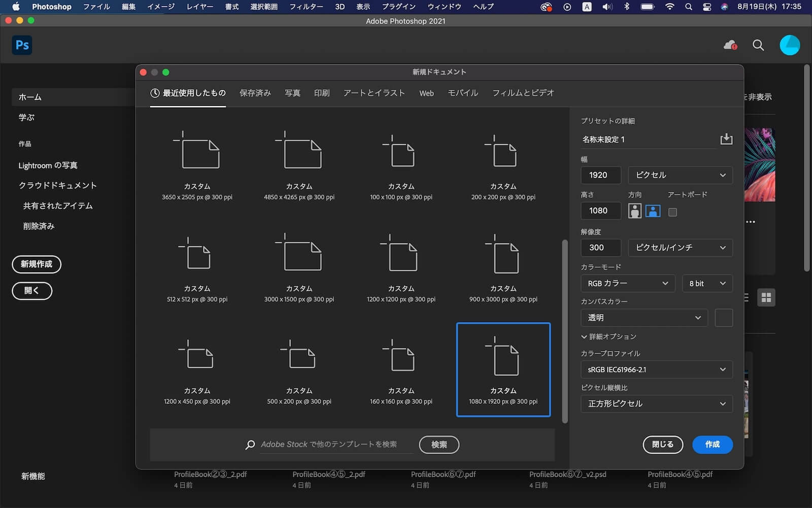This screenshot has width=812, height=508.
Task: Open the RGB カラー mode dropdown
Action: pos(628,283)
